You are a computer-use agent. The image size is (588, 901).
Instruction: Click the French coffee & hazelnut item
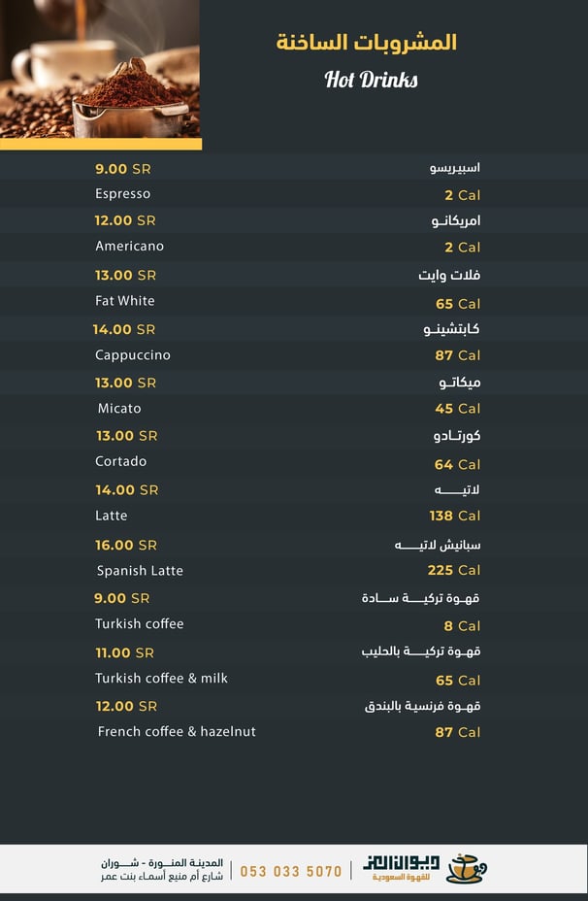pyautogui.click(x=177, y=732)
